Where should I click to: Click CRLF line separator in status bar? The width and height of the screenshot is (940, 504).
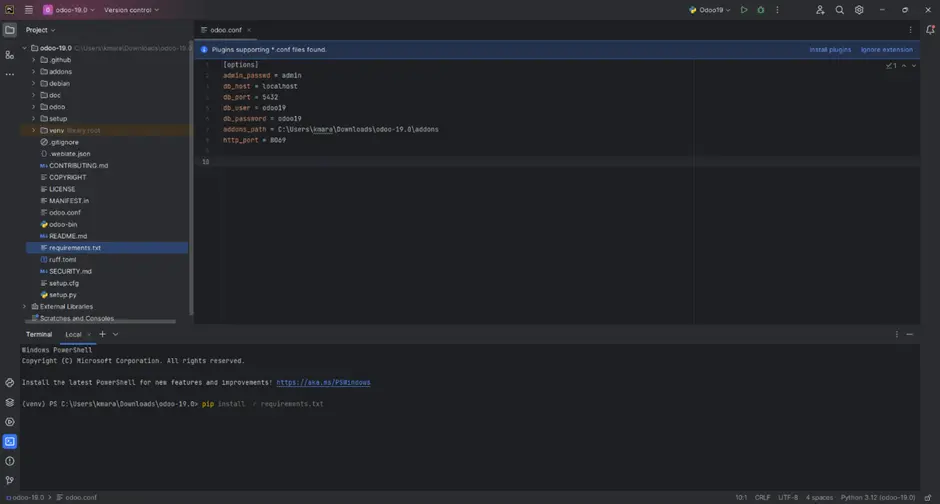762,497
